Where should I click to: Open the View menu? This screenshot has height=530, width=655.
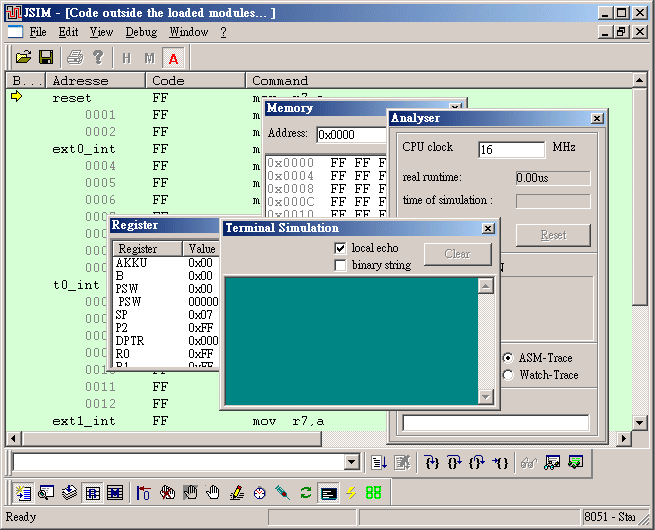(101, 32)
